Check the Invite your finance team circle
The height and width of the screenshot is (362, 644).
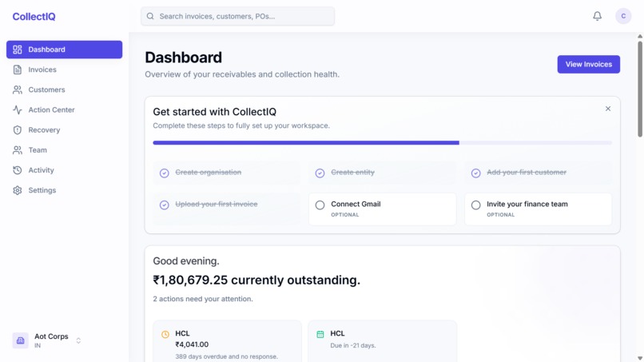[x=475, y=205]
